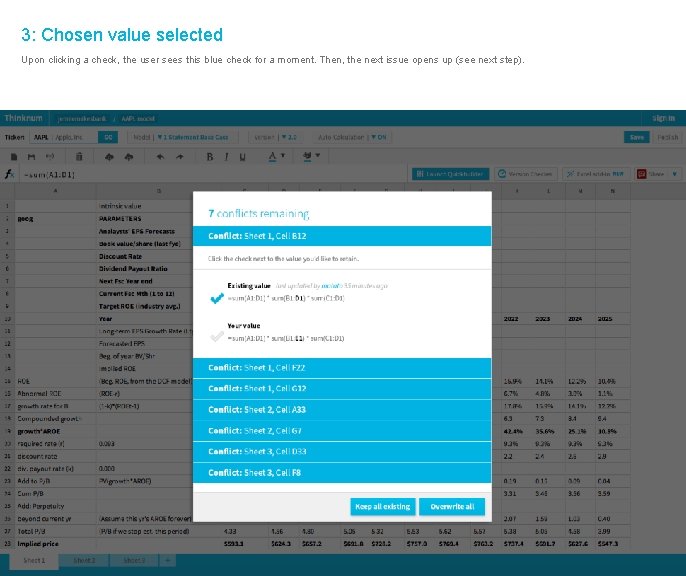Click the third faded icon beside save
The width and height of the screenshot is (686, 576).
click(50, 156)
